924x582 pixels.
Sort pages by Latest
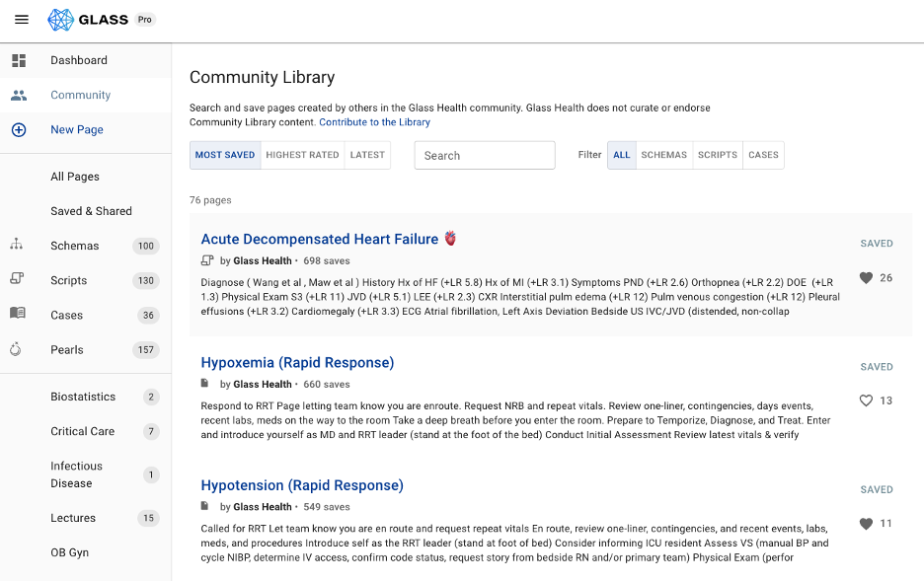point(367,155)
